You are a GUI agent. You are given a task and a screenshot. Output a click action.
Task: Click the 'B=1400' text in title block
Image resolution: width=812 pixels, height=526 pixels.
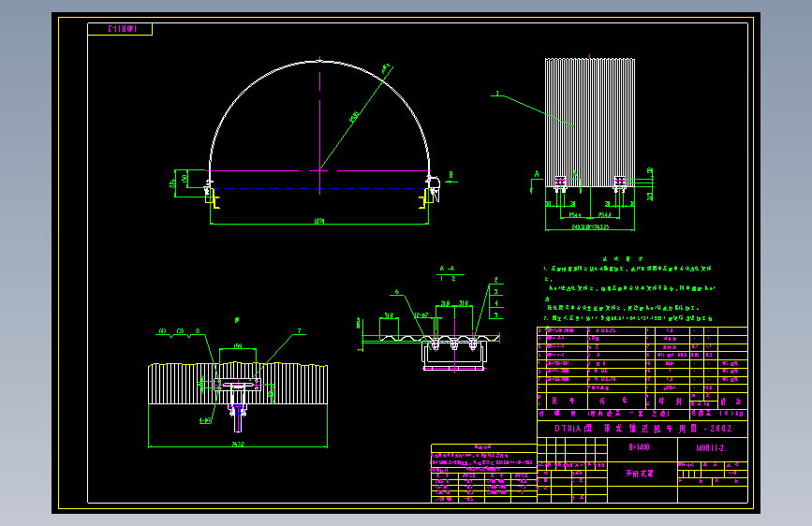[x=639, y=447]
